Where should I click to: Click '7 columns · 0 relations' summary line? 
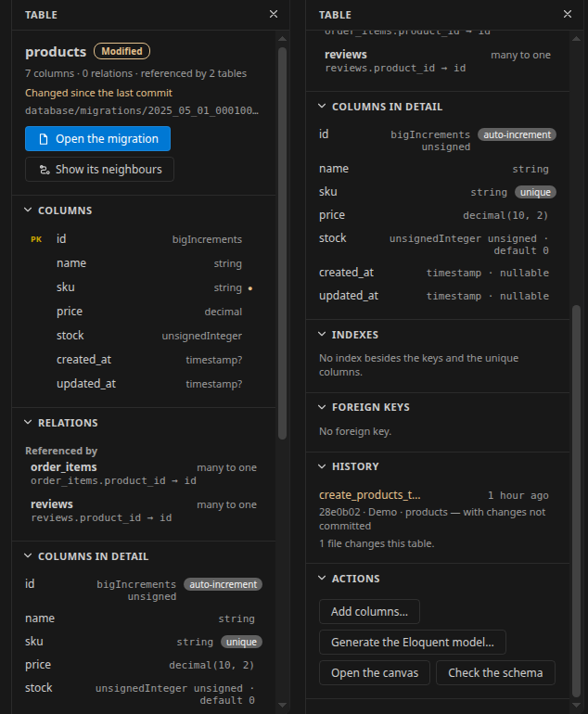tap(135, 73)
